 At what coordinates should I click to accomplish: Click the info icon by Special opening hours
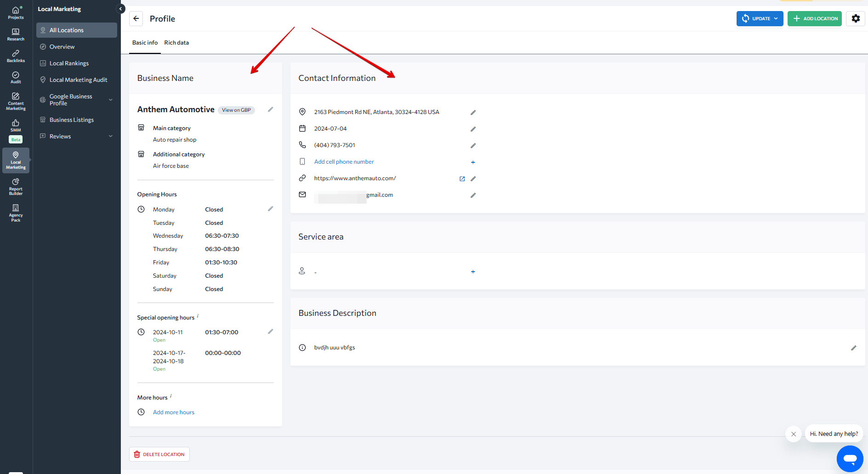click(x=198, y=316)
